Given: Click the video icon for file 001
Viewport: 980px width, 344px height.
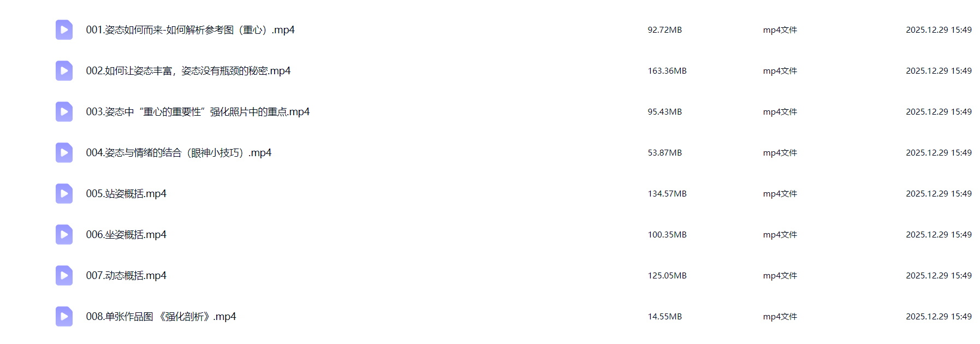Looking at the screenshot, I should pos(64,30).
